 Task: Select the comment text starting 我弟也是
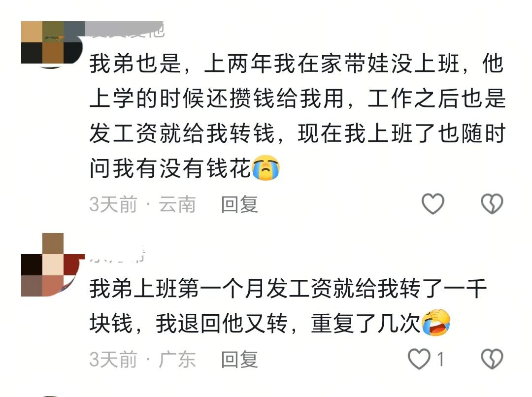click(297, 116)
